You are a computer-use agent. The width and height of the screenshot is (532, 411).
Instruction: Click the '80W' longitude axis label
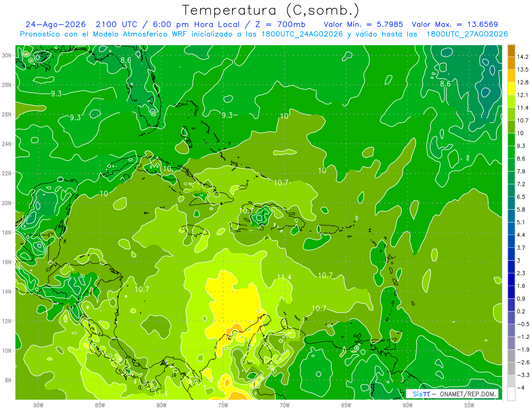[x=162, y=405]
